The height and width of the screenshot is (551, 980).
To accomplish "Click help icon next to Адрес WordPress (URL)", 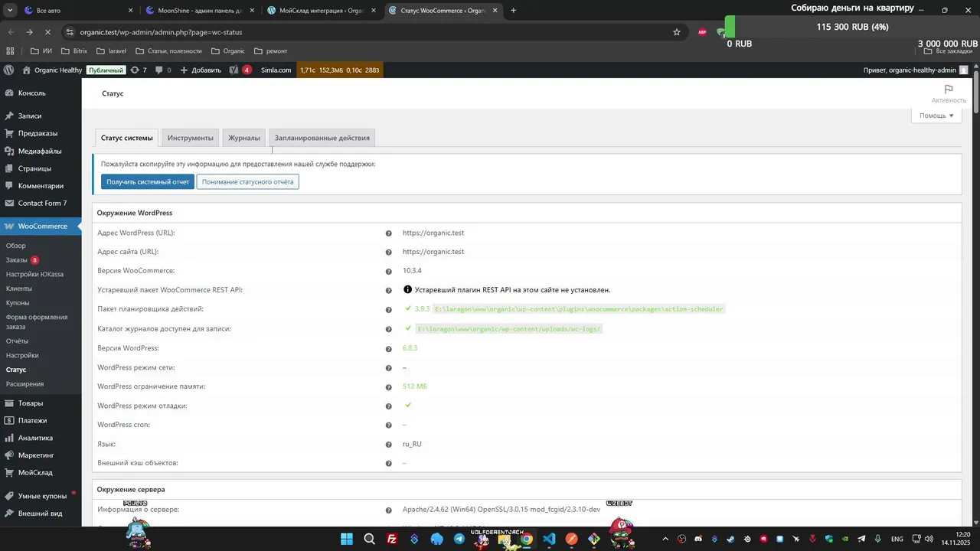I will coord(389,233).
